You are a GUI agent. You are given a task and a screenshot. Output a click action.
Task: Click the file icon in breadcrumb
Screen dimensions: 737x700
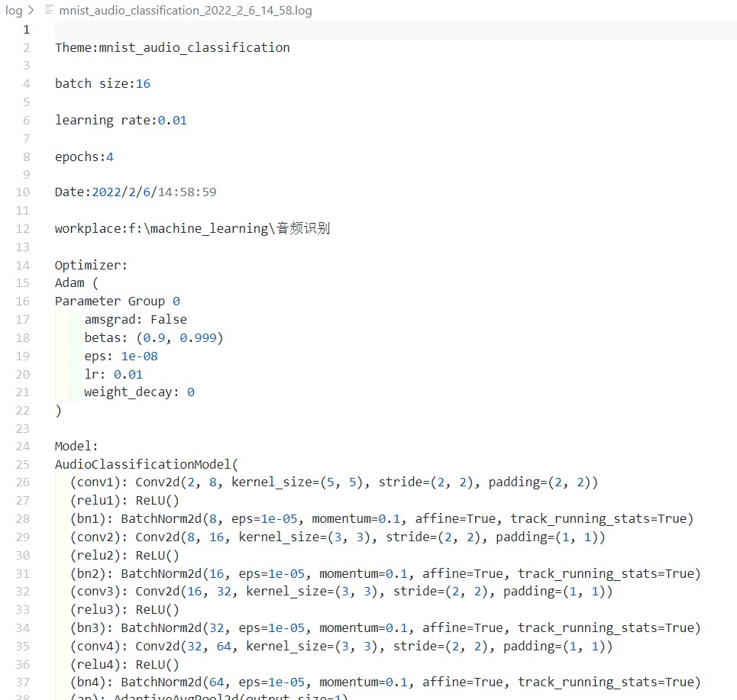point(49,10)
